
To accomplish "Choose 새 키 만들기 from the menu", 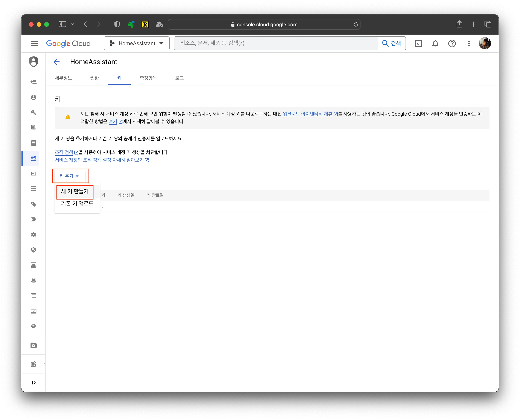I will [x=75, y=191].
